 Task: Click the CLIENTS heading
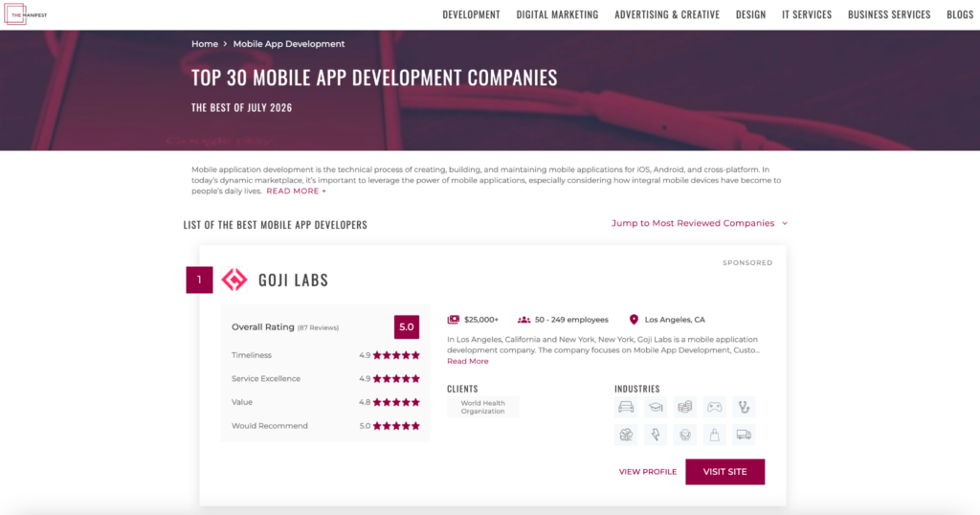462,389
